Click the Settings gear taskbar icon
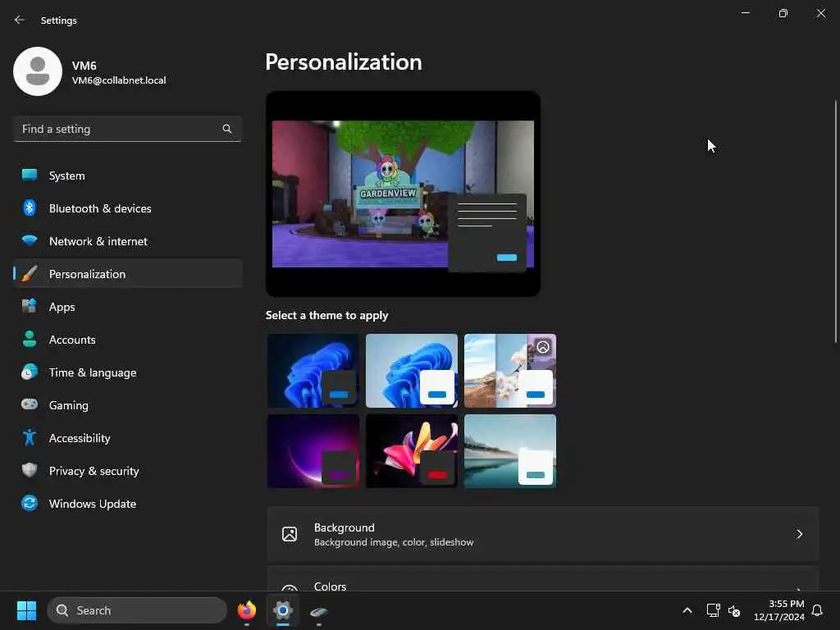Screen dimensions: 840x630 (283, 610)
